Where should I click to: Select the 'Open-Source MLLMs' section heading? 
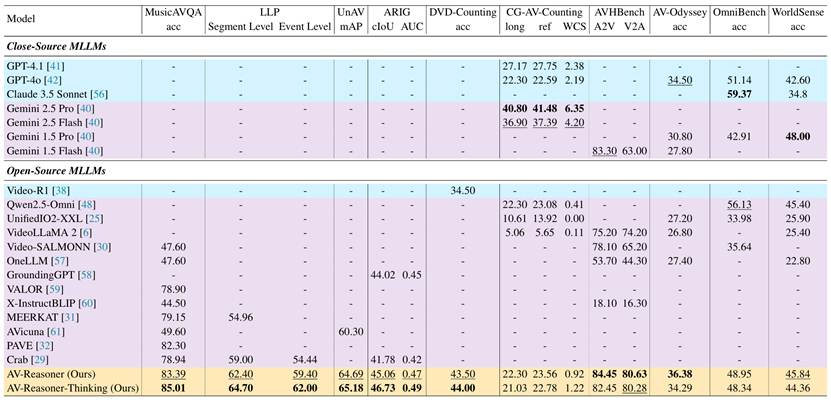point(55,171)
